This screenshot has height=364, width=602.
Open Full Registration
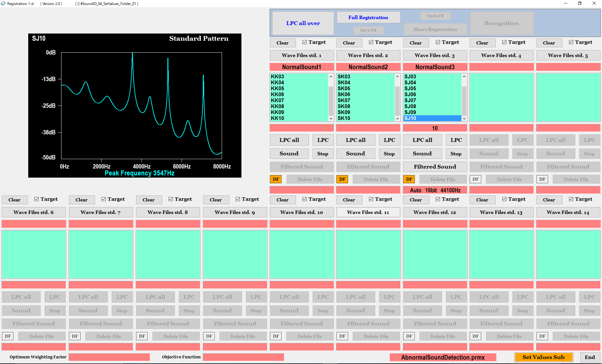368,17
